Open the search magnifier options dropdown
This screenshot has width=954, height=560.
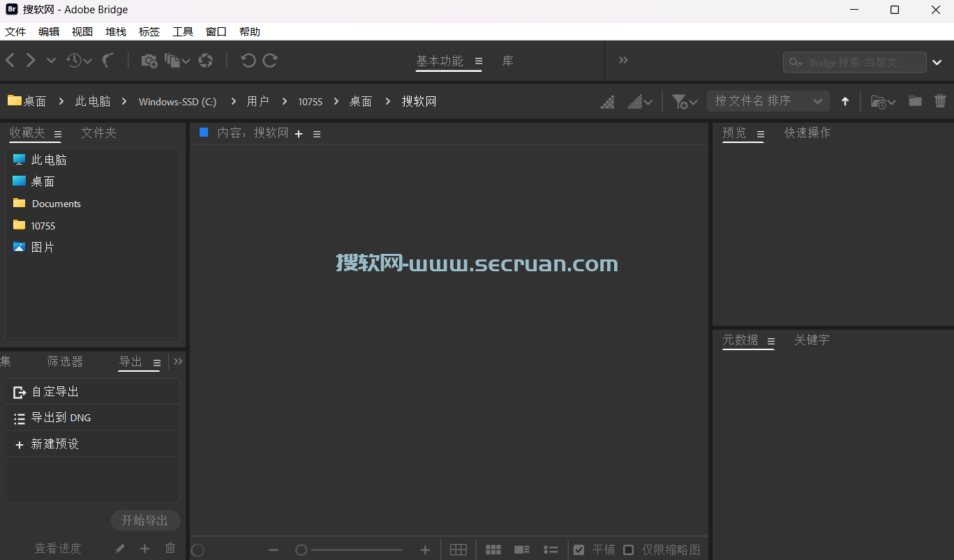[796, 63]
